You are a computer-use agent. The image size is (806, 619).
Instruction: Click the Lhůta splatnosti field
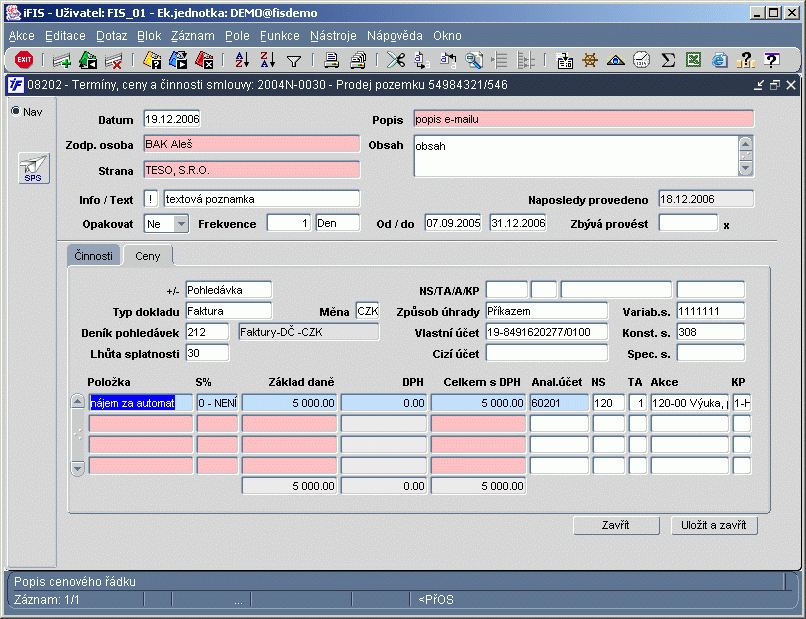(x=207, y=352)
